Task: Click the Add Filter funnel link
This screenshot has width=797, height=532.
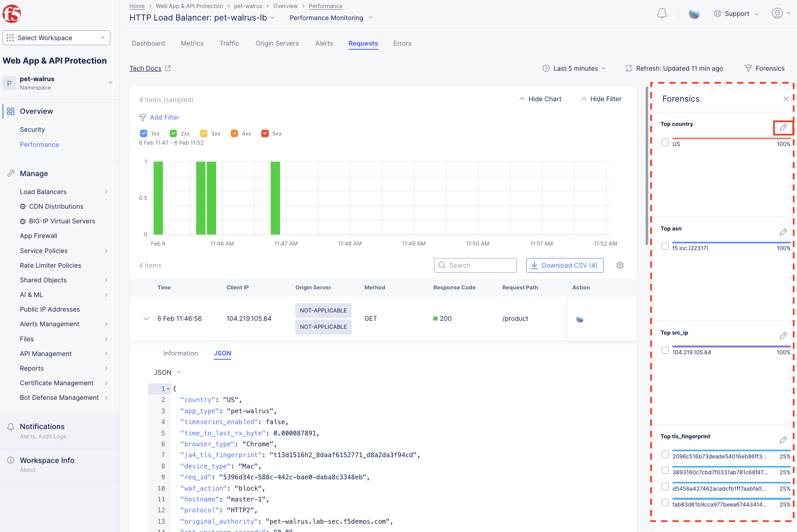Action: [x=159, y=118]
